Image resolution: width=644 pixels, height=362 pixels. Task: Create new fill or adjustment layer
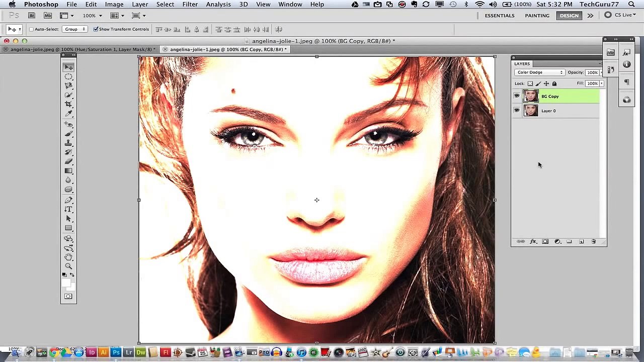[x=557, y=242]
